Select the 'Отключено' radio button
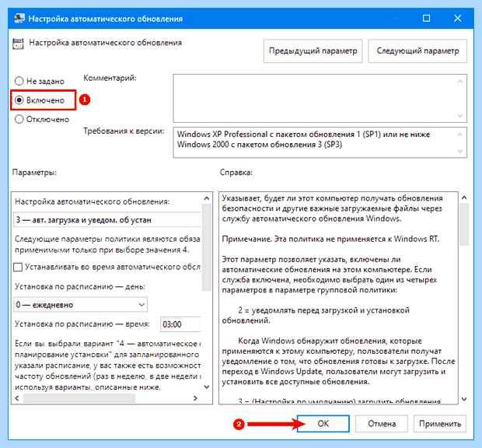Viewport: 482px width, 448px height. coord(19,119)
